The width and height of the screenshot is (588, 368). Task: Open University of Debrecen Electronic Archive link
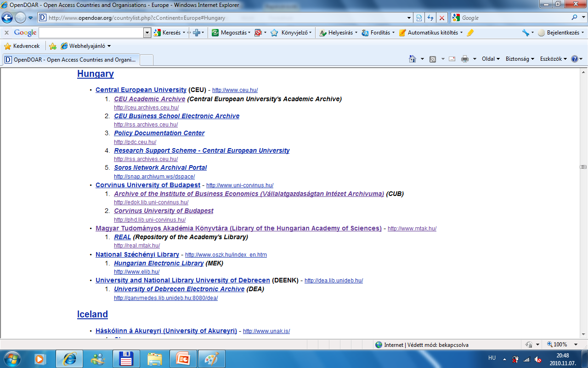tap(179, 289)
